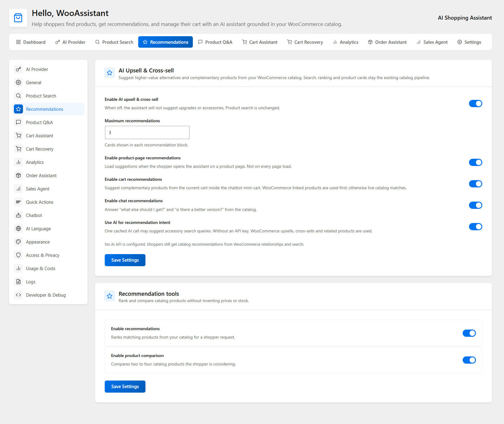The image size is (504, 424).
Task: Open the top Sales Agent tab
Action: [x=432, y=42]
